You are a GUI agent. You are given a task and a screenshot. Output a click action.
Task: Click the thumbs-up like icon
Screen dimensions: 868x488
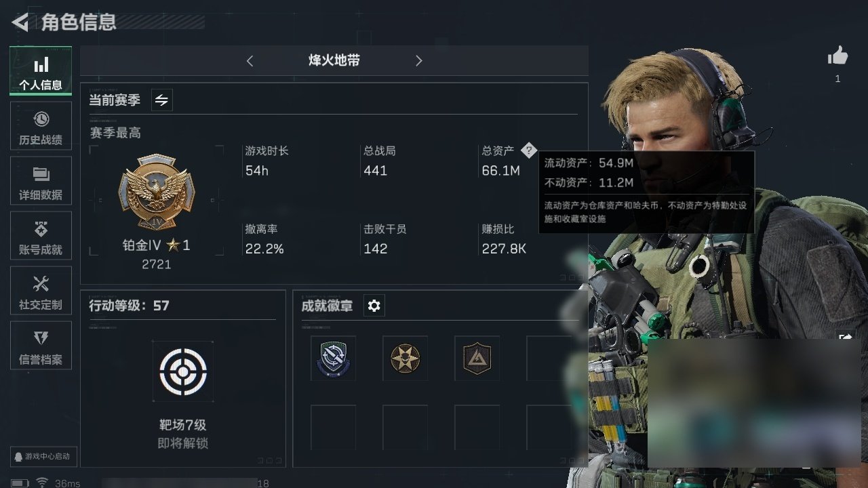click(x=837, y=56)
